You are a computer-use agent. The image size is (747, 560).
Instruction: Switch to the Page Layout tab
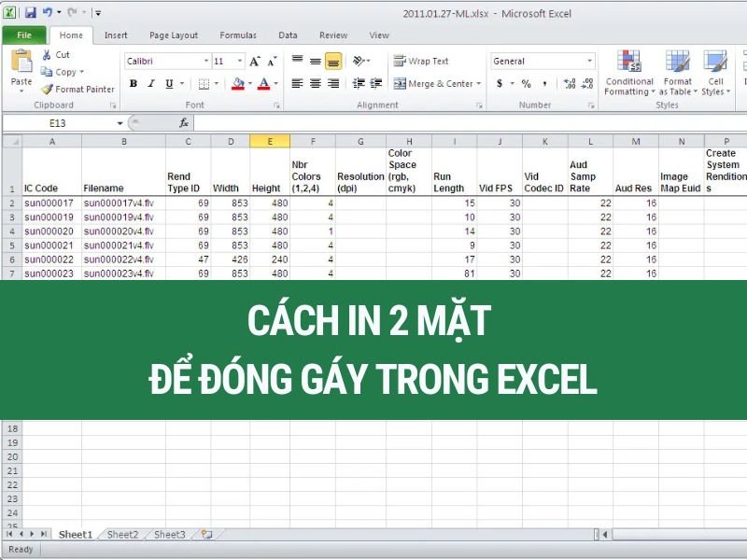coord(174,35)
